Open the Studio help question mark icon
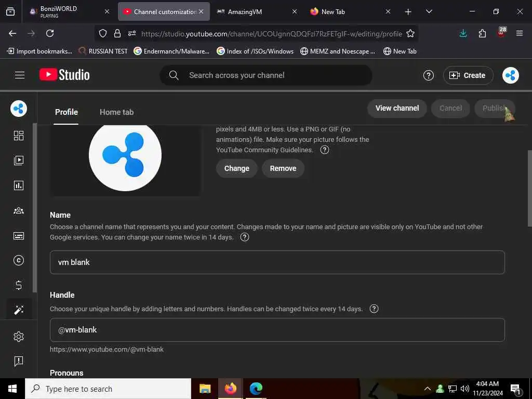This screenshot has height=399, width=532. (x=428, y=75)
